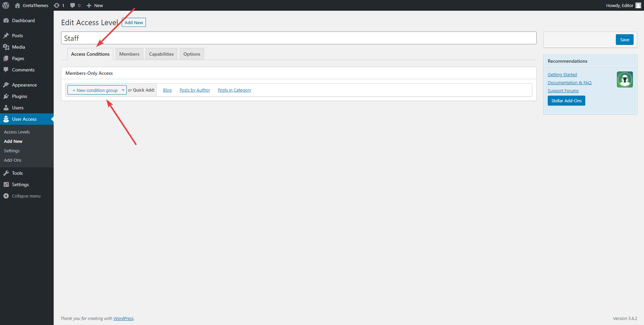Click the Comments menu label
The height and width of the screenshot is (325, 644).
[x=23, y=70]
